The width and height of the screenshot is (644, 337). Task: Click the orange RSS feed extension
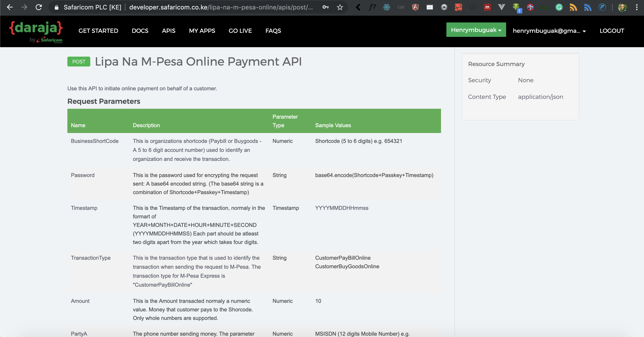[573, 7]
